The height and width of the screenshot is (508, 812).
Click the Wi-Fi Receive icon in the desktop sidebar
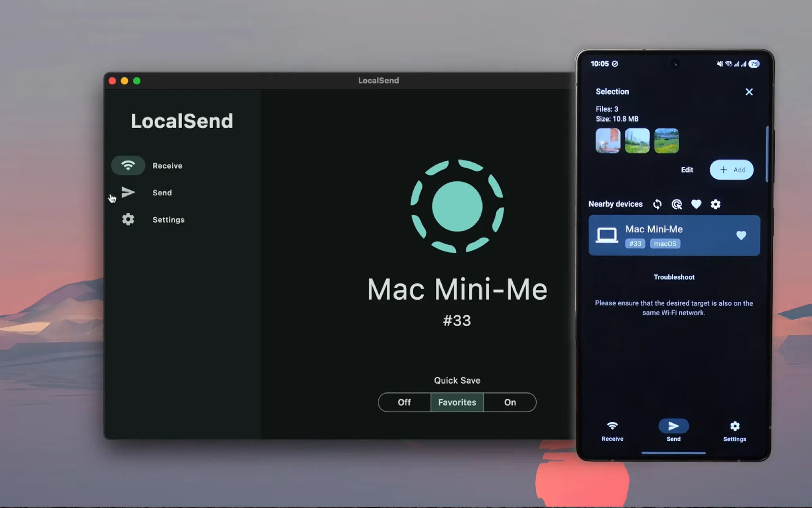point(128,165)
